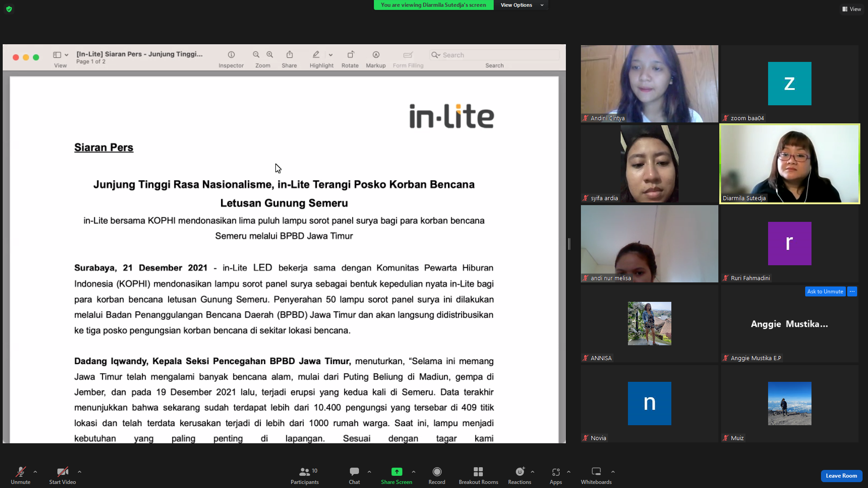Viewport: 868px width, 488px height.
Task: Open the Chat panel
Action: click(354, 475)
